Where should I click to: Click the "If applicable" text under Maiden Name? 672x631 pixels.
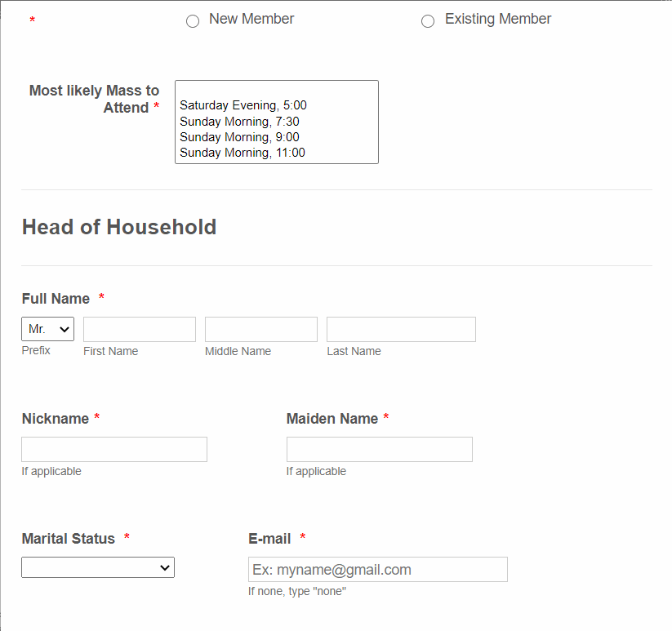[316, 471]
